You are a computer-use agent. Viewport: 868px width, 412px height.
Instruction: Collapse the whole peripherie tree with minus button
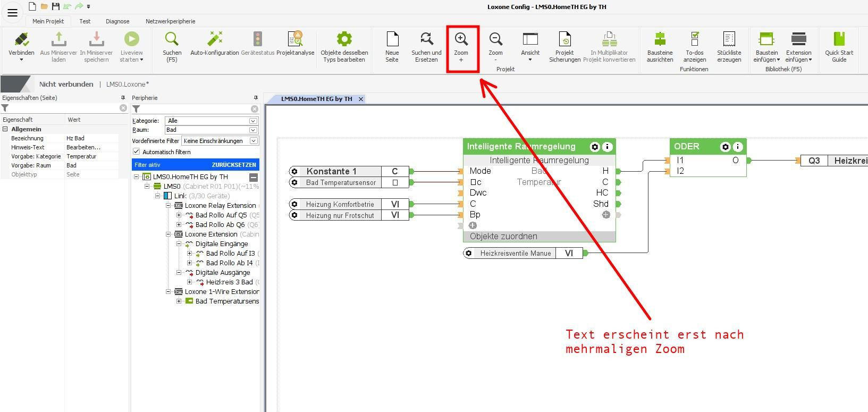pos(254,177)
